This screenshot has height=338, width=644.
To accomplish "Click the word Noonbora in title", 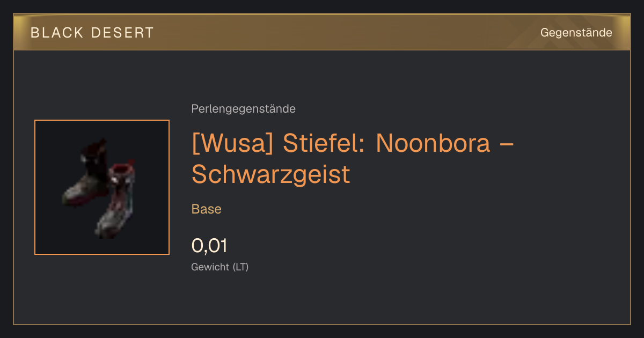I will [x=433, y=143].
